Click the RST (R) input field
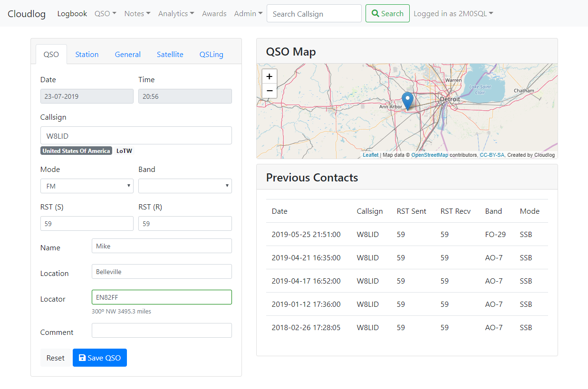Image resolution: width=588 pixels, height=389 pixels. tap(185, 224)
